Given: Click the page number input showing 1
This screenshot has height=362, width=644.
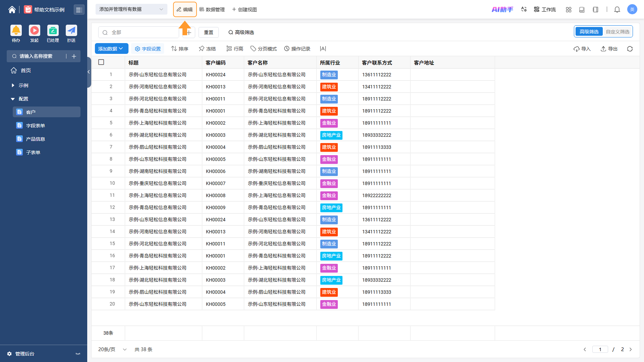Looking at the screenshot, I should (600, 349).
